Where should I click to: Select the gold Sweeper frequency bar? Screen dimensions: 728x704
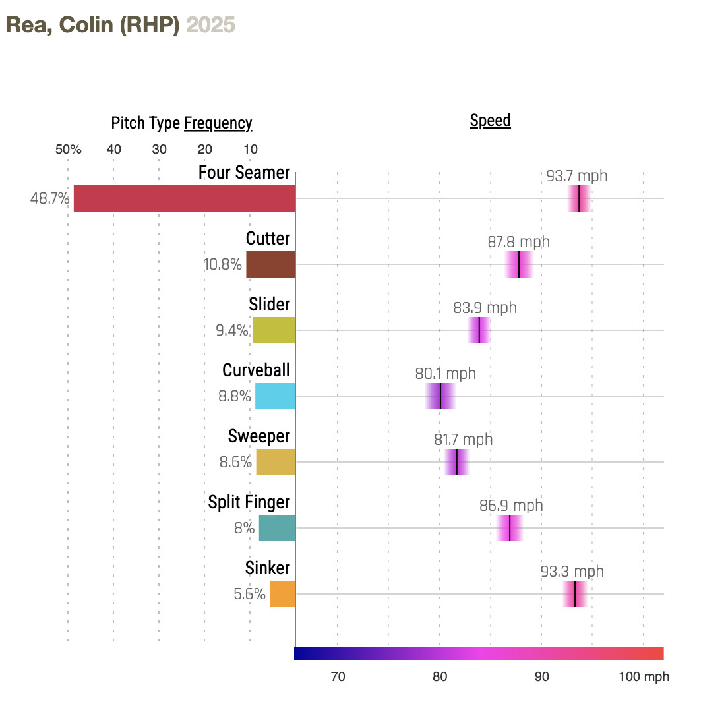click(276, 462)
